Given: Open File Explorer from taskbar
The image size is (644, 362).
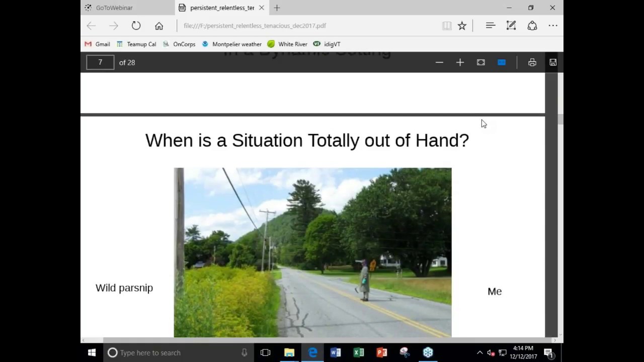Looking at the screenshot, I should [x=289, y=352].
